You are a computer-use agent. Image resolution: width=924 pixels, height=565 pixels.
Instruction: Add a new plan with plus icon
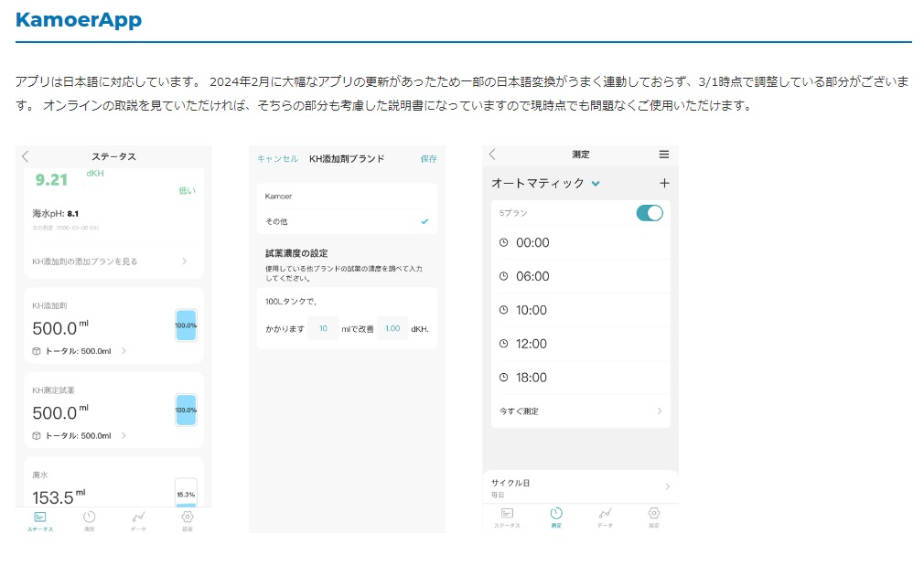(x=664, y=183)
